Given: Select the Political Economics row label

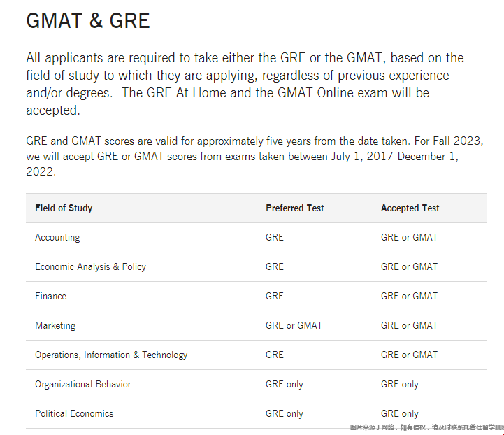Looking at the screenshot, I should [x=74, y=413].
